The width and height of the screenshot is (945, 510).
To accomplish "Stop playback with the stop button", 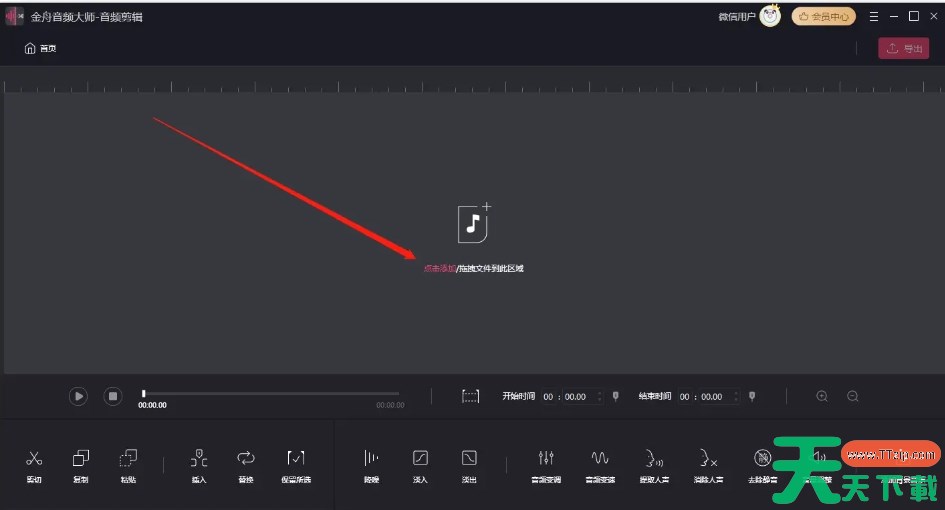I will click(x=113, y=396).
